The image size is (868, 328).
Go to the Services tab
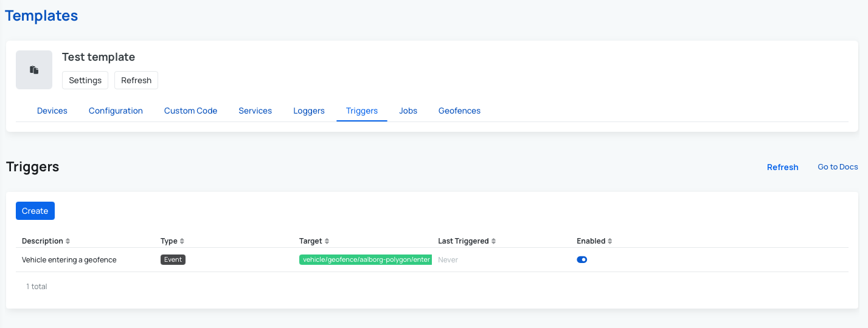coord(255,111)
